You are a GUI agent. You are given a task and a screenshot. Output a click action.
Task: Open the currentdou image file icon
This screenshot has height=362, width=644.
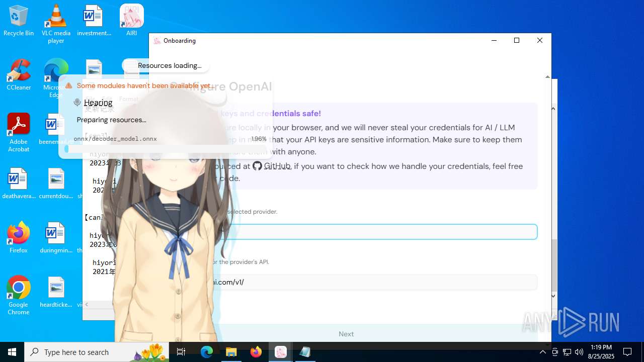click(x=56, y=184)
